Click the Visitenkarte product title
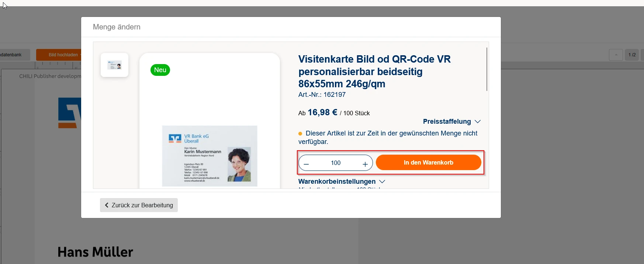 (374, 71)
